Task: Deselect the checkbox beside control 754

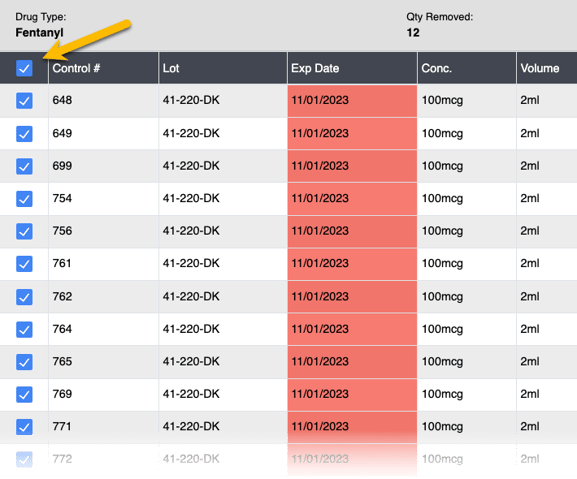Action: pos(24,199)
